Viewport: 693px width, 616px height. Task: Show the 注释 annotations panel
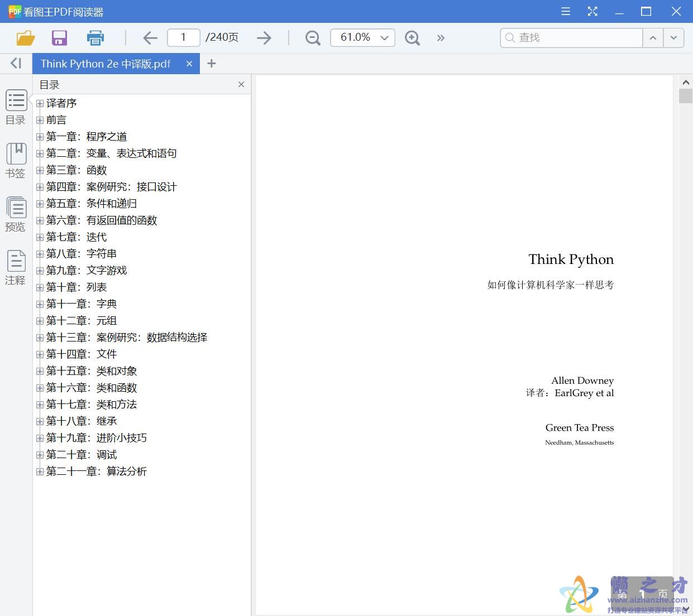[15, 266]
